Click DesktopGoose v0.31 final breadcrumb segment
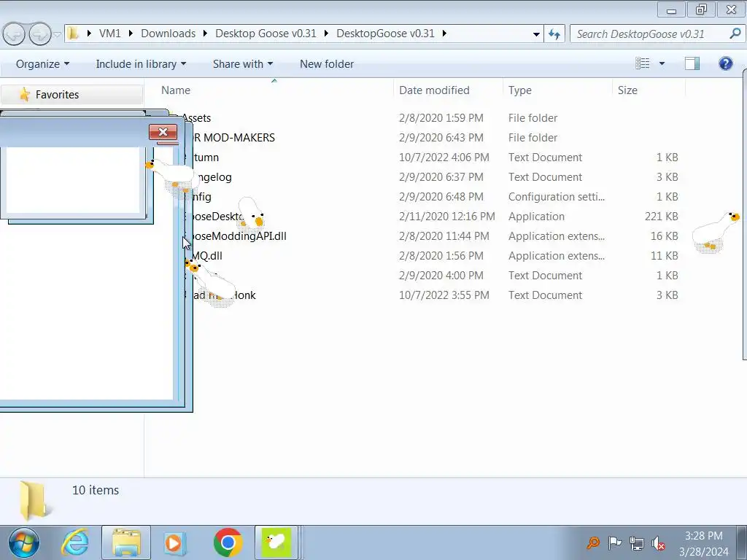Image resolution: width=747 pixels, height=560 pixels. [x=385, y=34]
